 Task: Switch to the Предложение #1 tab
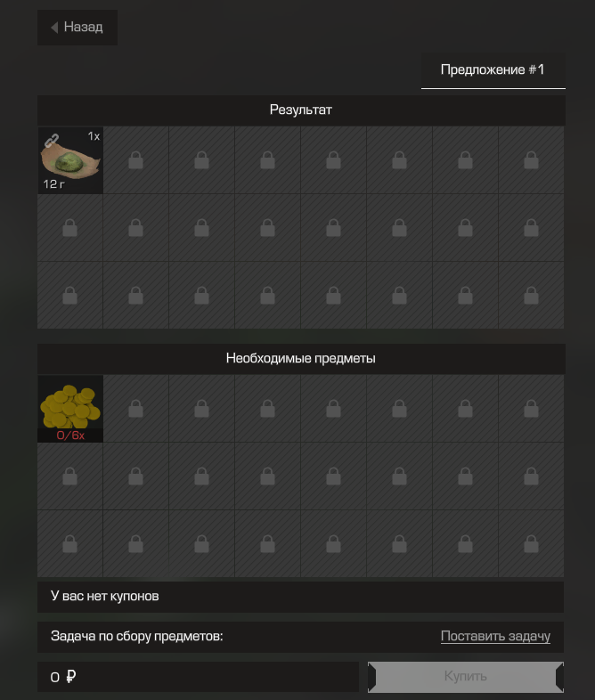point(493,70)
